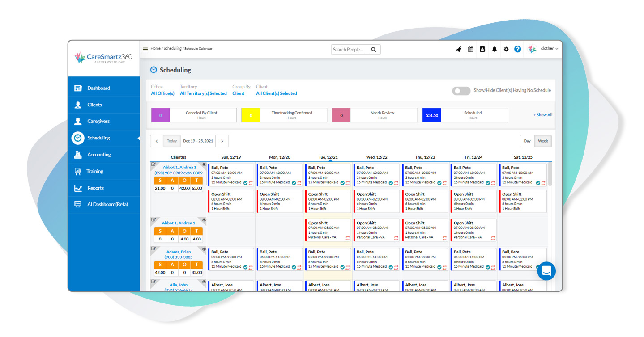Click the blue help question mark icon
644x337 pixels.
click(518, 49)
